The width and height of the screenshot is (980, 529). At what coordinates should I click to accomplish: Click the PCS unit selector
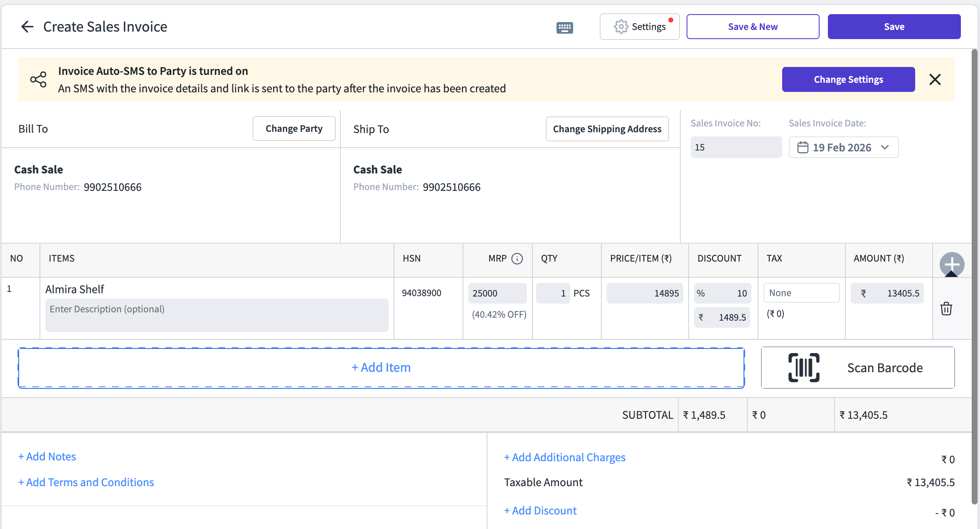point(581,293)
